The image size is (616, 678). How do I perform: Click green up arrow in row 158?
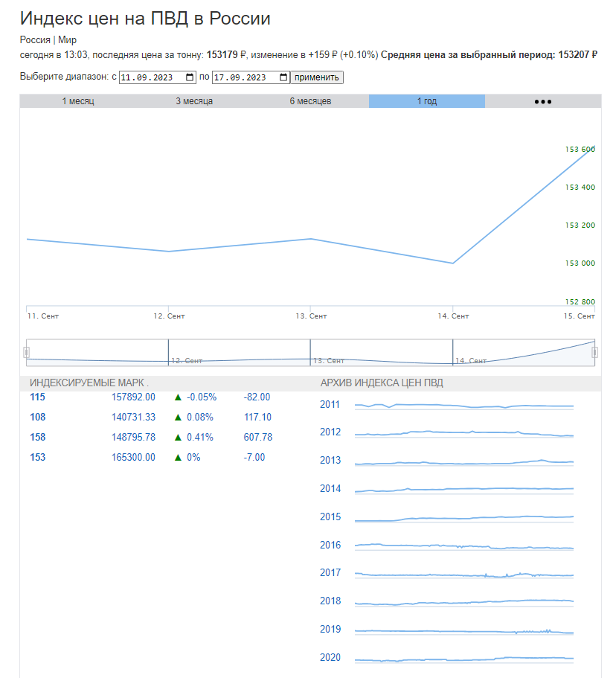point(178,437)
